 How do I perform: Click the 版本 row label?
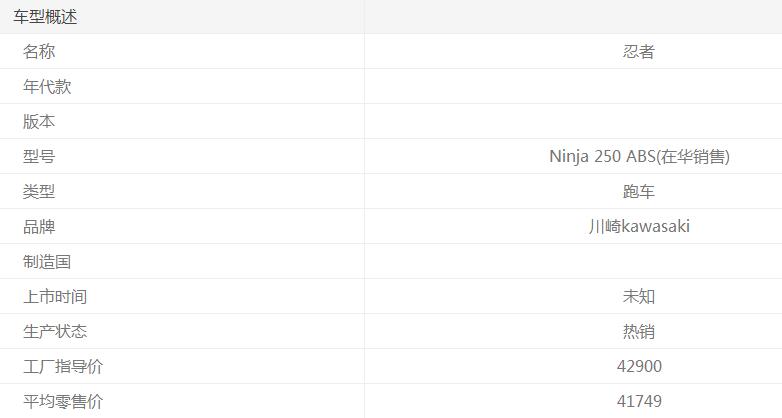tap(39, 122)
